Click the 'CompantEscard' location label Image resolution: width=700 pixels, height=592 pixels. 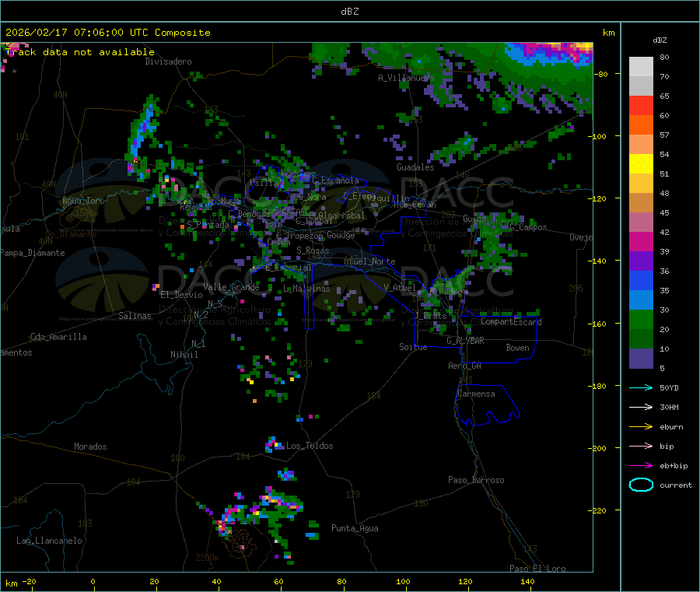click(512, 321)
